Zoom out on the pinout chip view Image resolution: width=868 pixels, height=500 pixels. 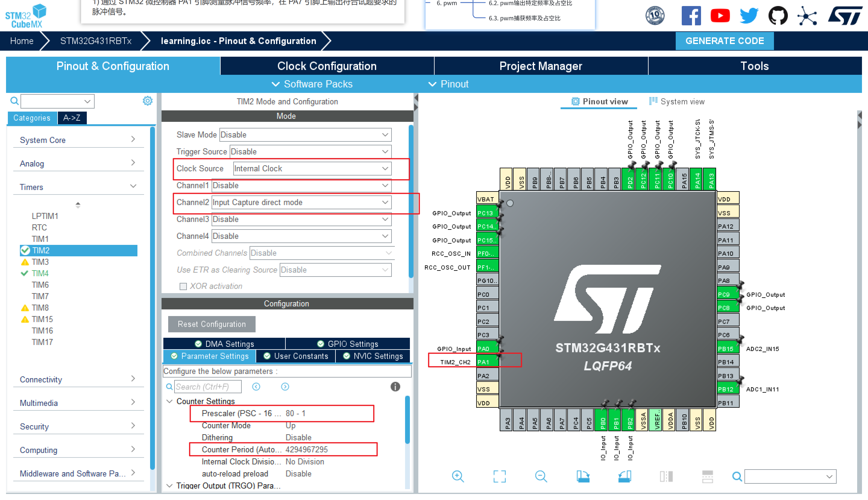[541, 476]
